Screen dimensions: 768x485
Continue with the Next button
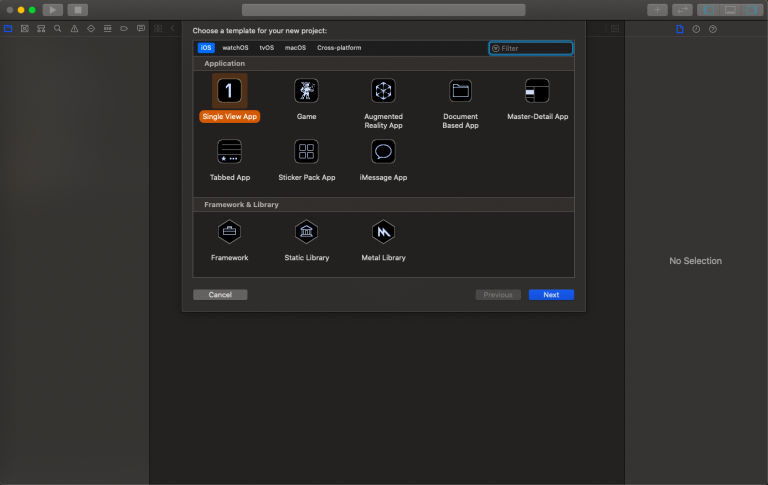[551, 294]
